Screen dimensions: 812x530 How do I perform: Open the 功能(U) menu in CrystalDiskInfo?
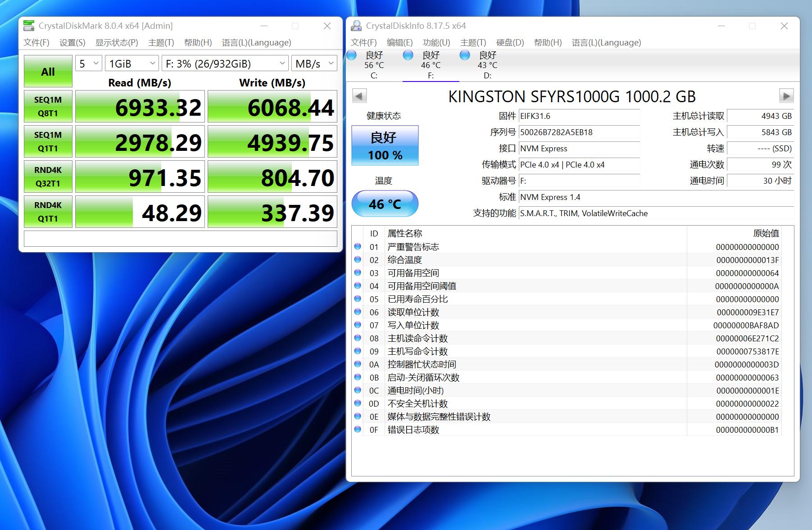pyautogui.click(x=435, y=42)
